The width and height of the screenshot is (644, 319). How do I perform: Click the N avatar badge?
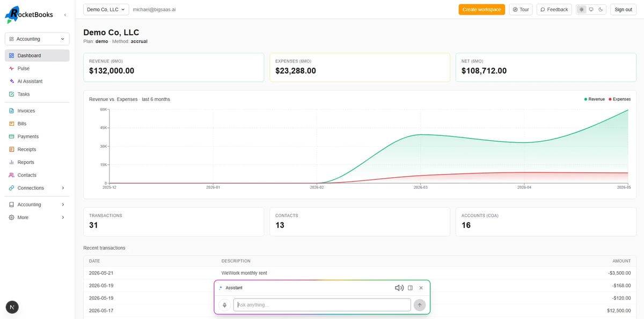pos(12,307)
